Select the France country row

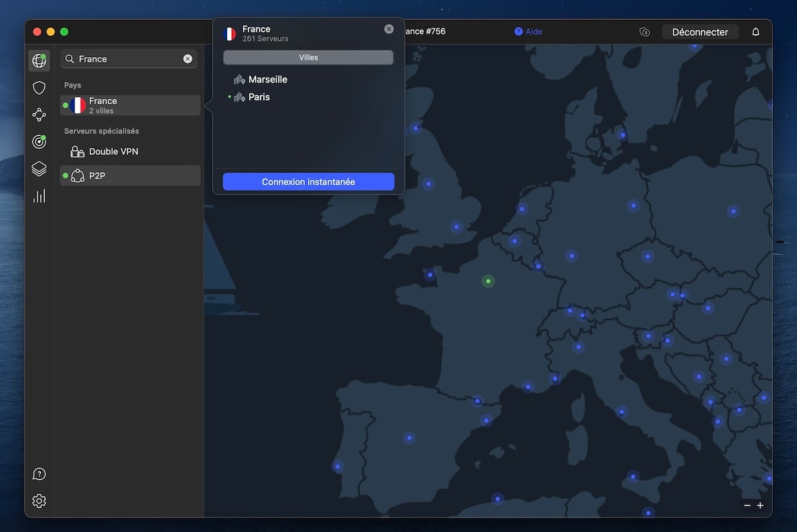click(130, 106)
